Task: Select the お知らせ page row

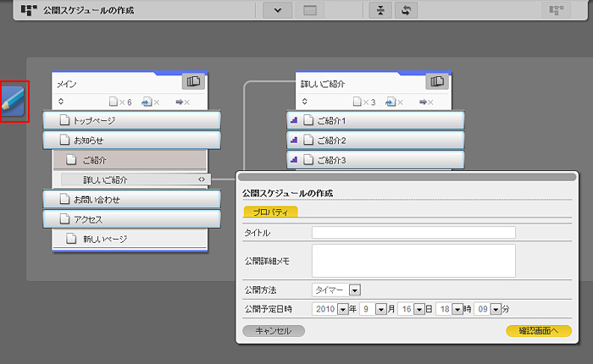Action: click(x=131, y=141)
